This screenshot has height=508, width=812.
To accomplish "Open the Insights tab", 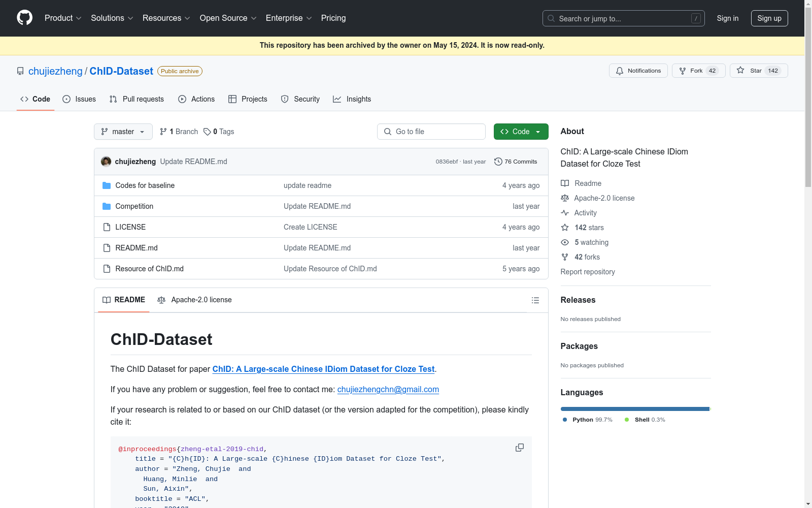I will point(352,99).
